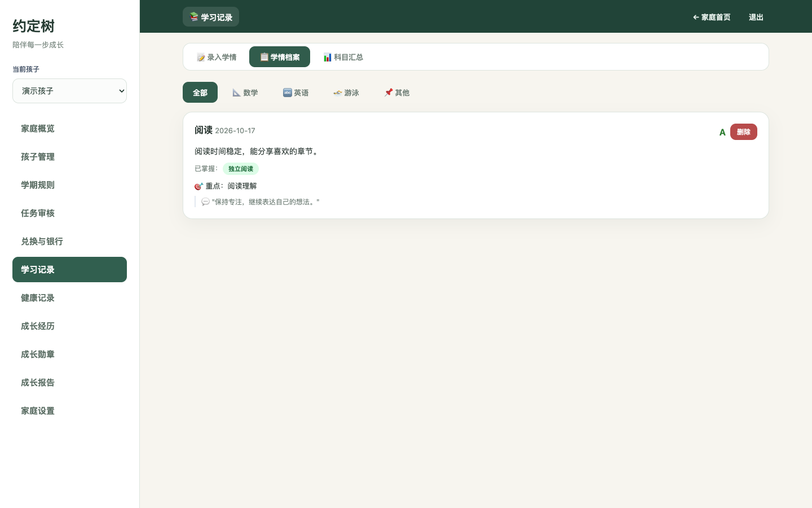The width and height of the screenshot is (812, 508).
Task: Click the 退出 logout link
Action: pos(756,17)
